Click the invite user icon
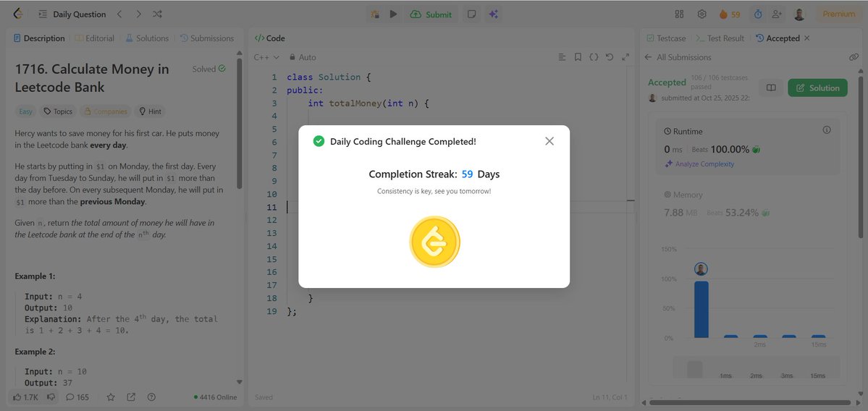 click(777, 14)
